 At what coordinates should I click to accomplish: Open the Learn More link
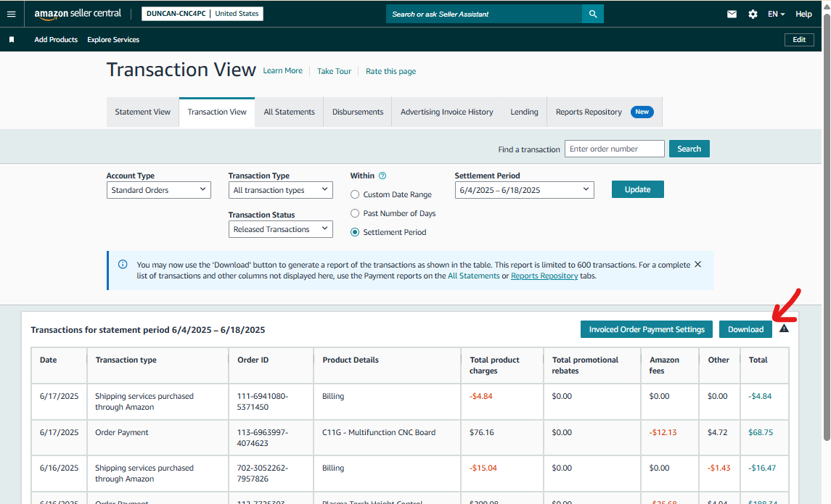pyautogui.click(x=282, y=71)
